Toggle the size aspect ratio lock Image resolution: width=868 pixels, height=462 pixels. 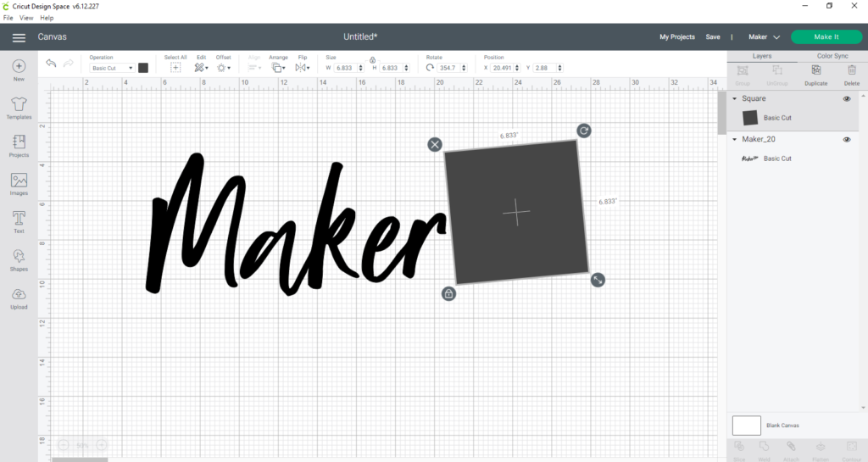(x=373, y=59)
